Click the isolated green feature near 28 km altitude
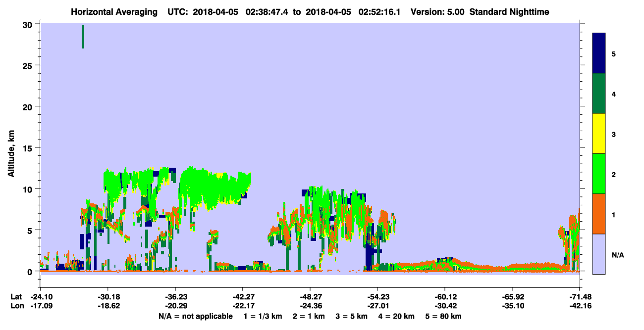Viewport: 644px width, 330px height. pos(83,37)
